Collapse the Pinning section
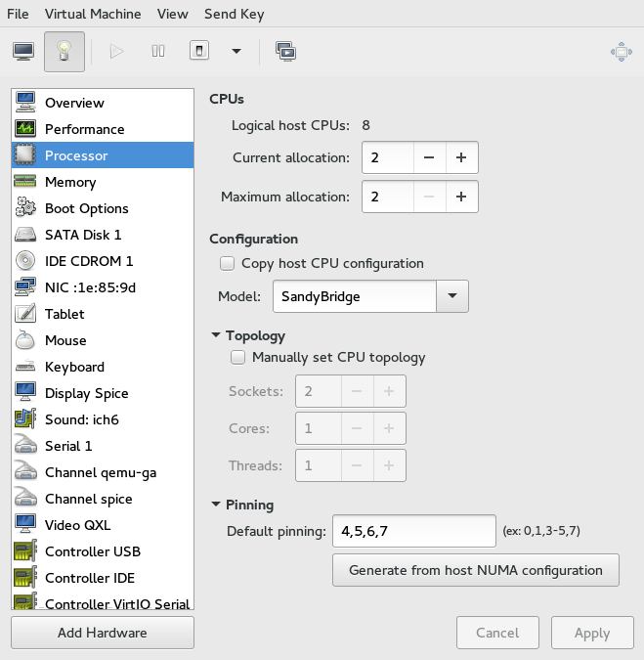The width and height of the screenshot is (644, 660). coord(216,506)
